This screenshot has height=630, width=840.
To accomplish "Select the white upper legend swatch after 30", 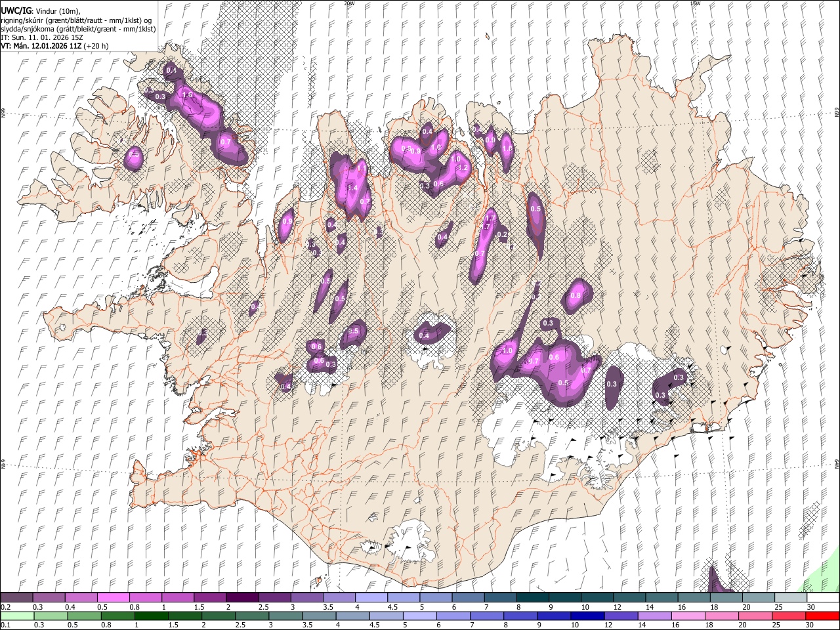I will pyautogui.click(x=823, y=598).
